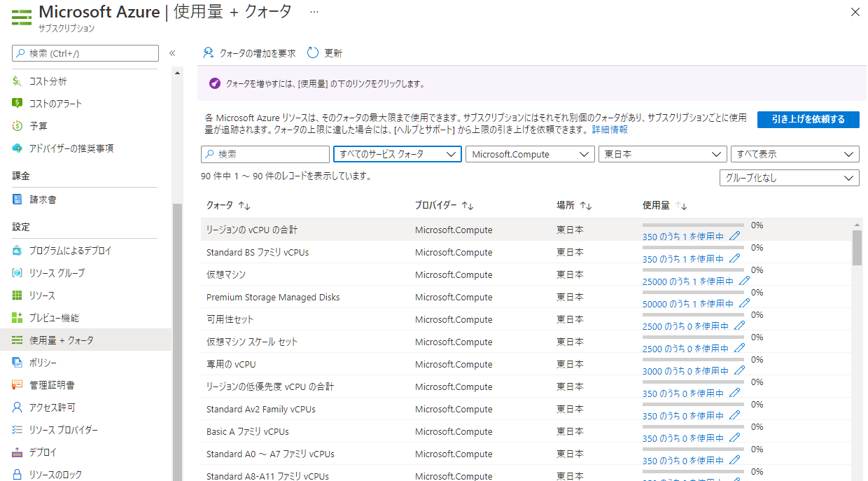This screenshot has width=868, height=481.
Task: Select リージョンの低優先度 vCPU の合計 row
Action: tap(526, 386)
